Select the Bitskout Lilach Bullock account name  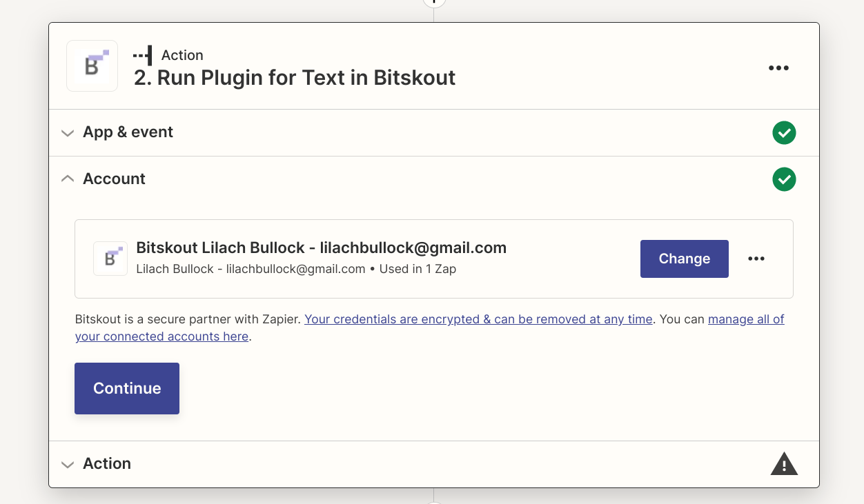coord(322,248)
